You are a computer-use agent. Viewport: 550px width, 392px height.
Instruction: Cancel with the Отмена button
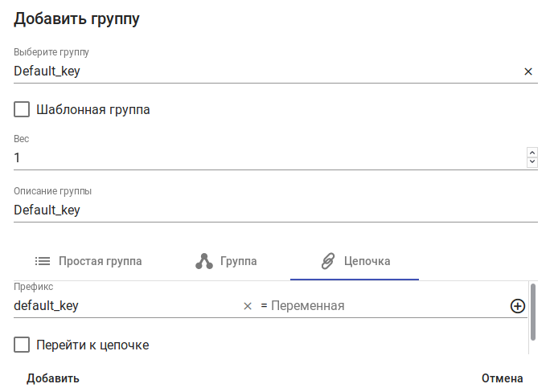[502, 378]
